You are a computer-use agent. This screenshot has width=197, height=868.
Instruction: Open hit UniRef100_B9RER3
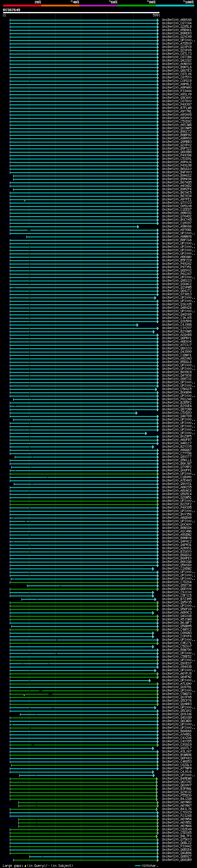tap(176, 33)
